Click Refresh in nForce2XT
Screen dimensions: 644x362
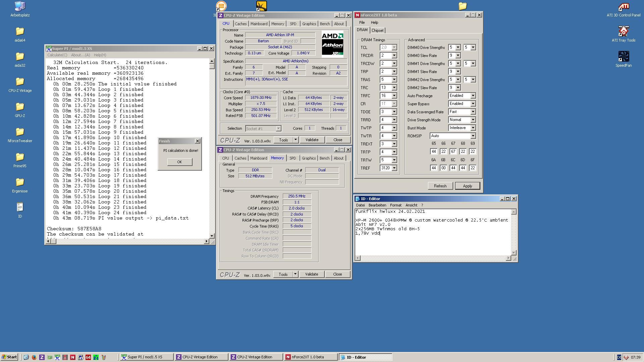tap(440, 186)
